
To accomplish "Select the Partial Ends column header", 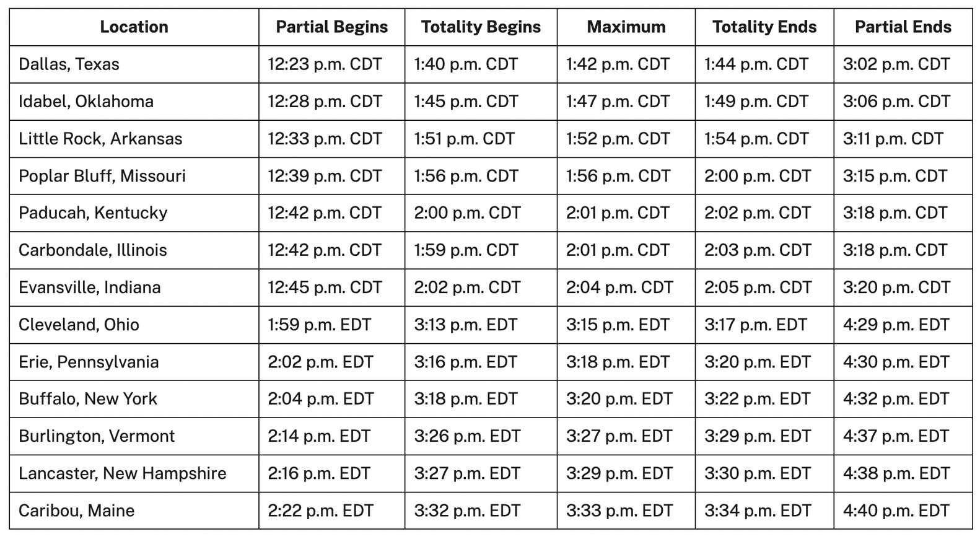I will click(x=903, y=27).
